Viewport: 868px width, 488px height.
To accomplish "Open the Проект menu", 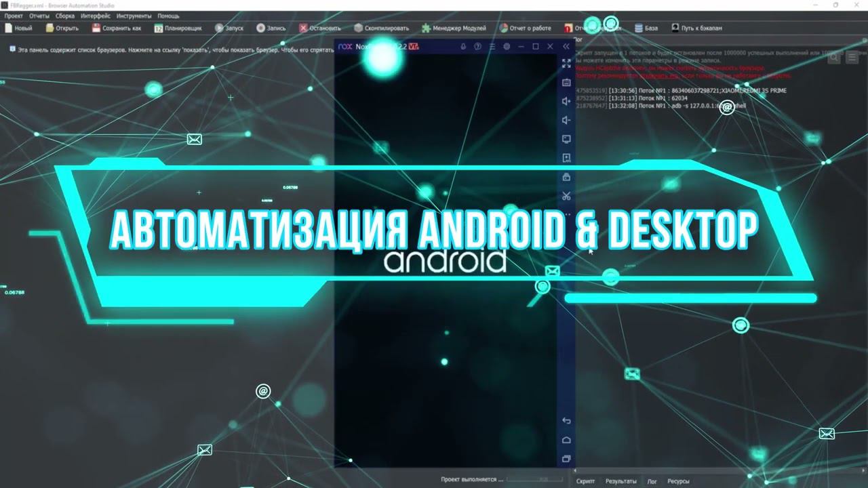I will click(14, 16).
